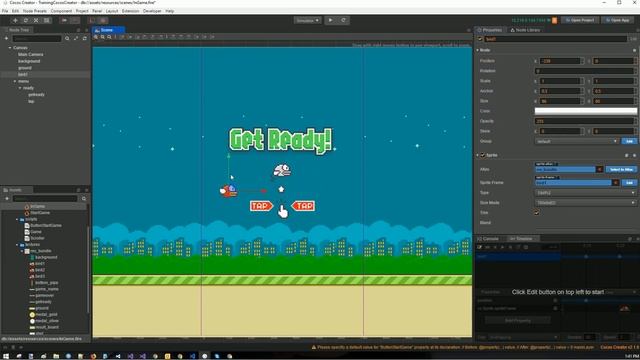Open the Extension menu
The height and width of the screenshot is (360, 640).
tap(131, 11)
